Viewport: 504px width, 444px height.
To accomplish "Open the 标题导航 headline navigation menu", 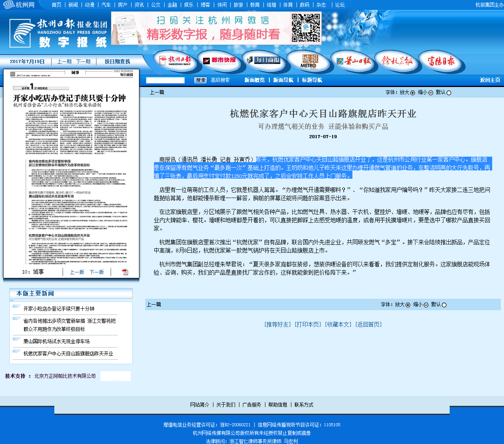I will coord(312,80).
